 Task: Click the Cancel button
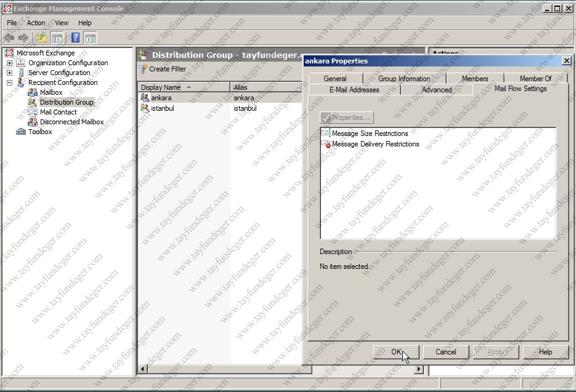click(x=446, y=352)
